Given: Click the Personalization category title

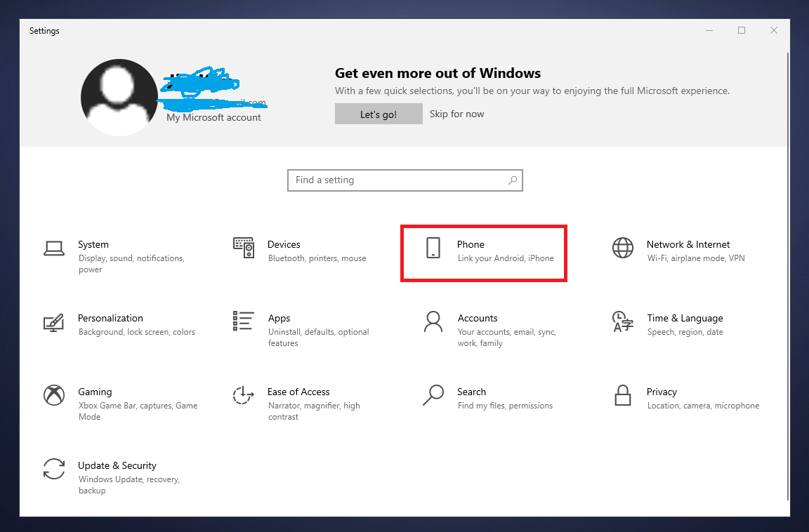Looking at the screenshot, I should tap(110, 318).
